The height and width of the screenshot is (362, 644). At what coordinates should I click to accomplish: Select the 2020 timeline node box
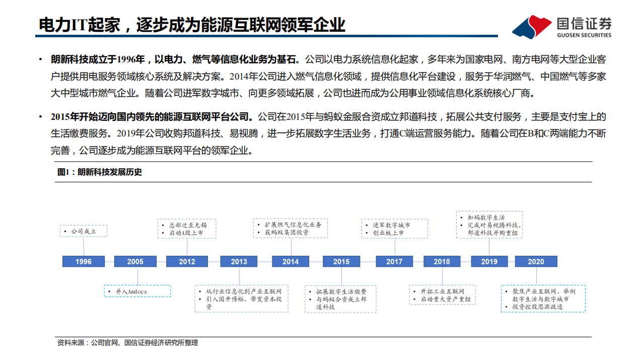tap(536, 261)
